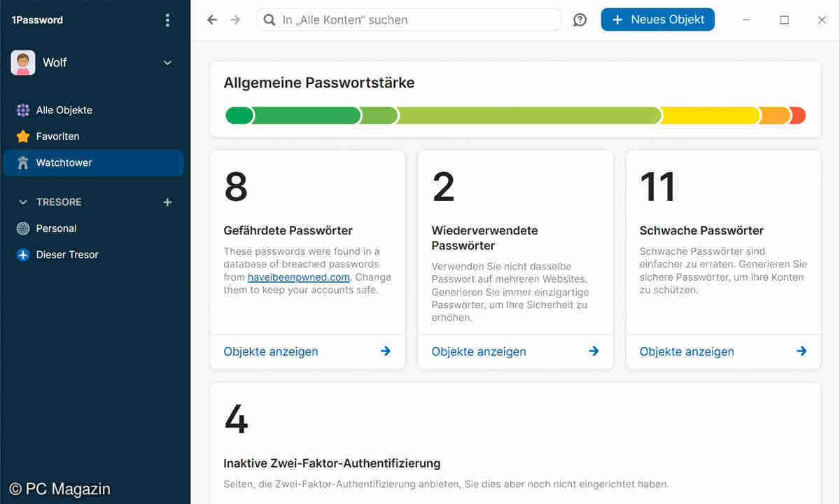Screen dimensions: 840x504
Task: Click the yellow segment of strength bar
Action: click(709, 115)
